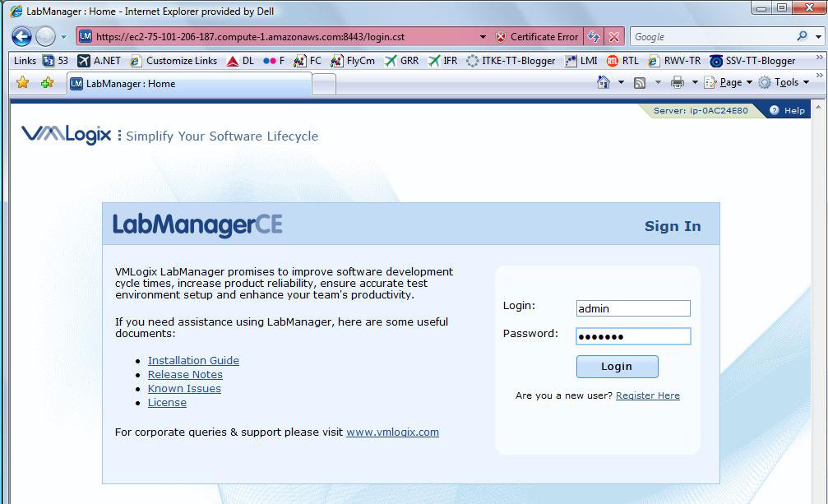Image resolution: width=828 pixels, height=504 pixels.
Task: Open the Page menu
Action: pos(729,82)
